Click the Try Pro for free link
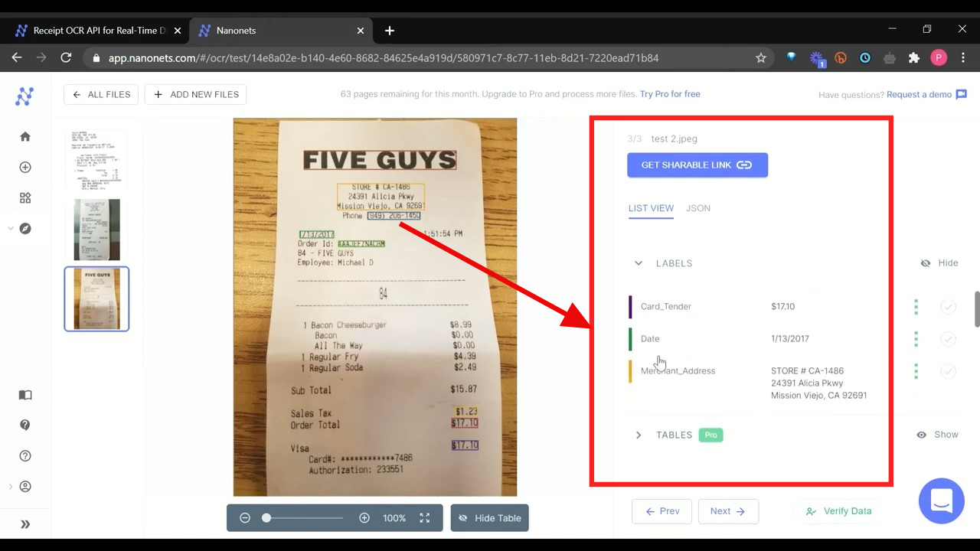The width and height of the screenshot is (980, 551). tap(670, 94)
